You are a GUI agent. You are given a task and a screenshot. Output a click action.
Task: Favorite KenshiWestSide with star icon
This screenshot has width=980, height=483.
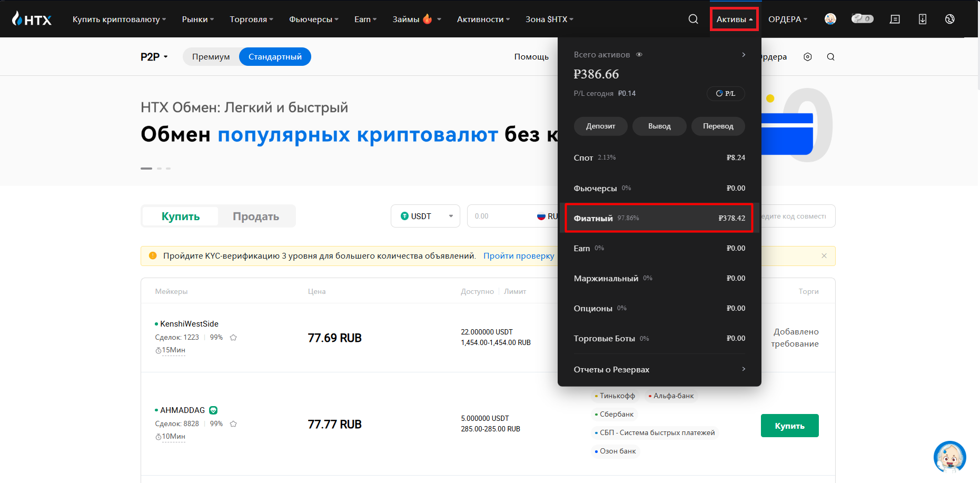233,338
